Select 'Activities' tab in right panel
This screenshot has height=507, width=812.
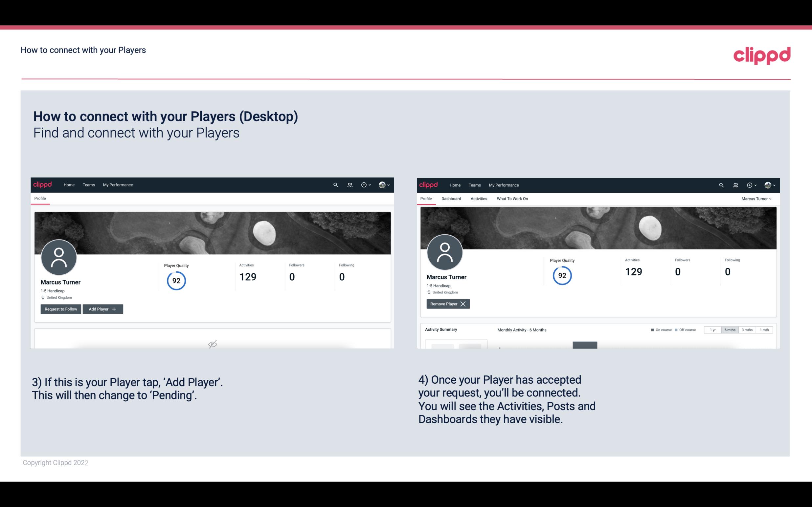pos(479,199)
